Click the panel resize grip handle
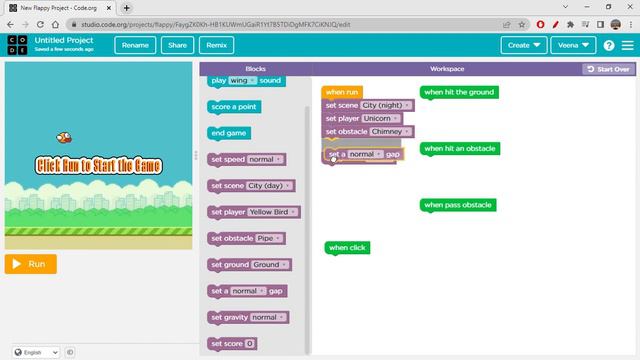 (196, 155)
